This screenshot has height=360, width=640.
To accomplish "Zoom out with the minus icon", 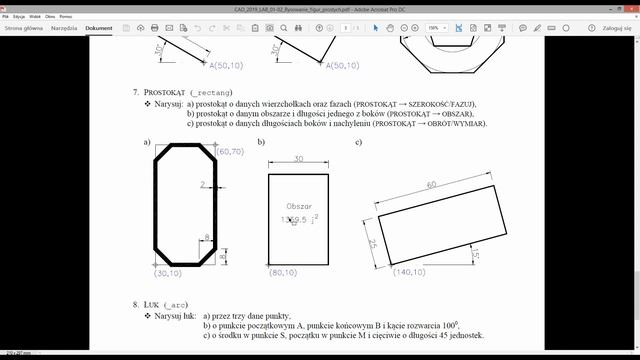I will point(404,28).
